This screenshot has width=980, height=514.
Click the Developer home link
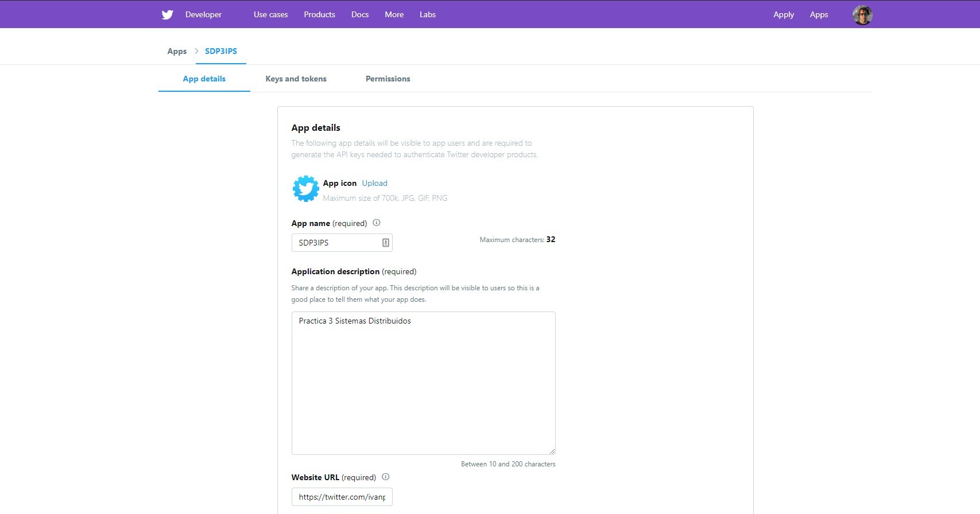pyautogui.click(x=203, y=14)
